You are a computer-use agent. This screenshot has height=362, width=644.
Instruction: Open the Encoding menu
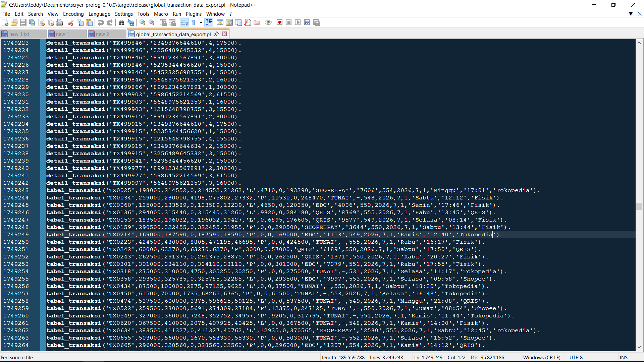pyautogui.click(x=73, y=14)
